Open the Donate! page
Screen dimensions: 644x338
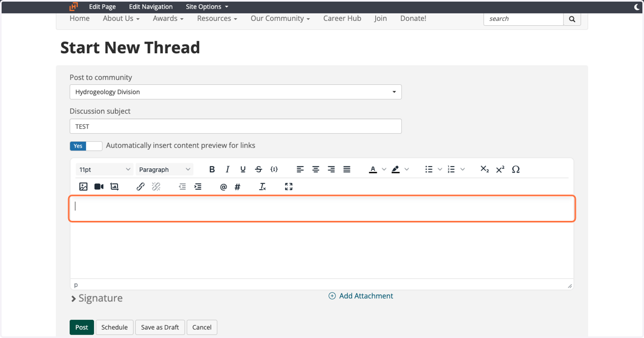tap(413, 18)
